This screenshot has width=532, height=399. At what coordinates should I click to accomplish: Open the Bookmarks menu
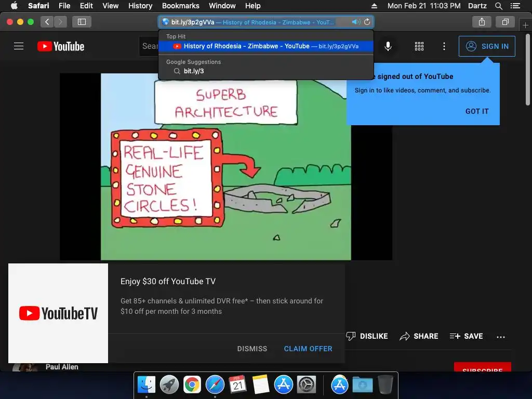point(180,6)
